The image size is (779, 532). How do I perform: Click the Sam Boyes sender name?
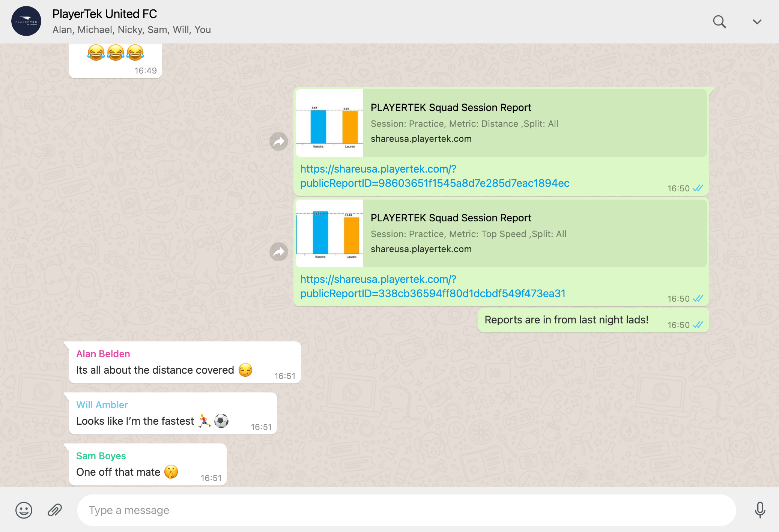coord(101,456)
